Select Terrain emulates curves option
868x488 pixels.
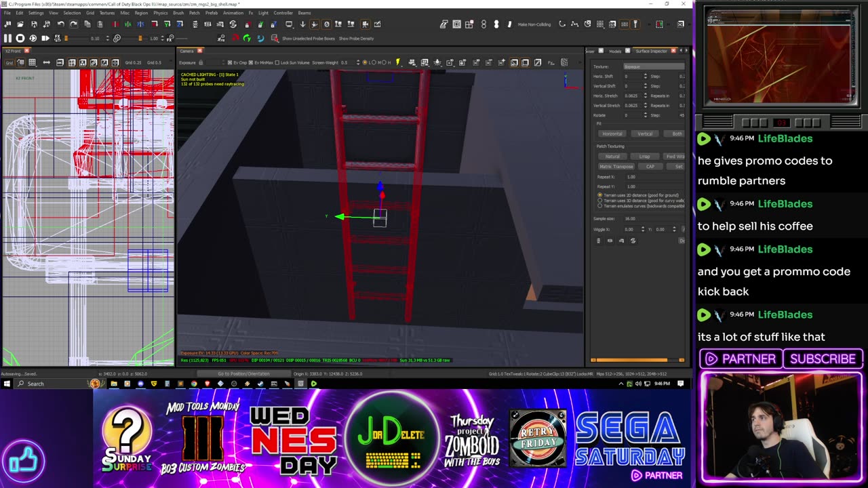point(599,206)
